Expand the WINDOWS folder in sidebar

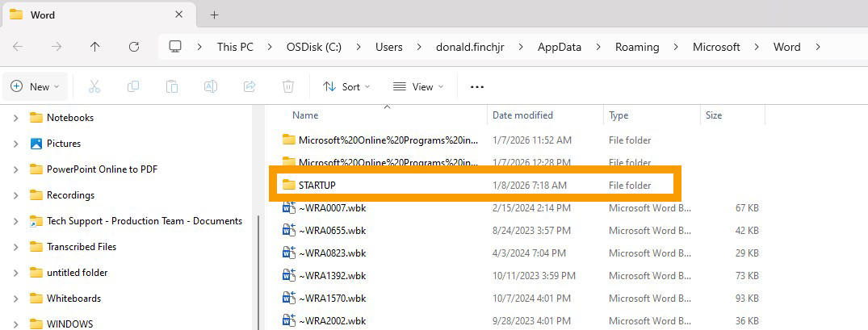click(15, 324)
